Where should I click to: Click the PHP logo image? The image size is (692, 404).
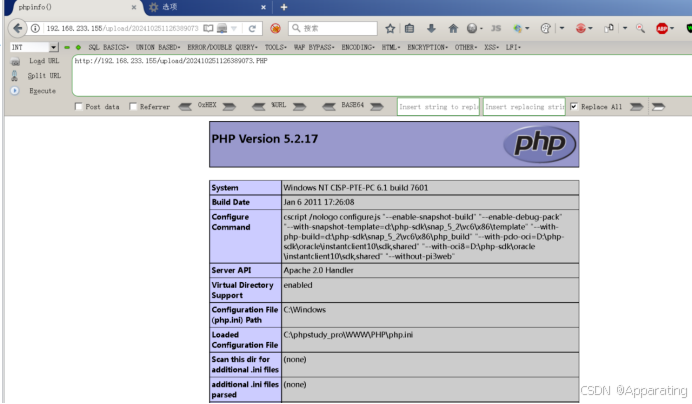click(539, 144)
